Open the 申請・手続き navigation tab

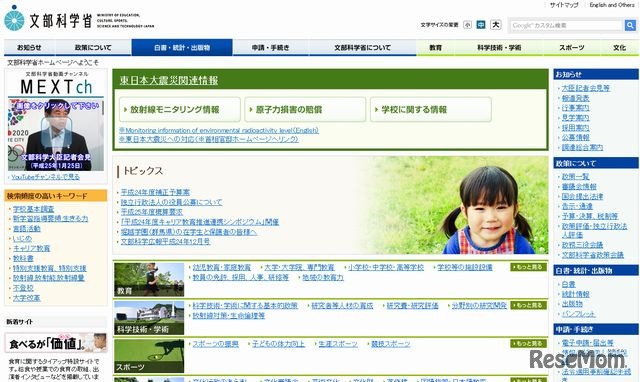(x=271, y=47)
